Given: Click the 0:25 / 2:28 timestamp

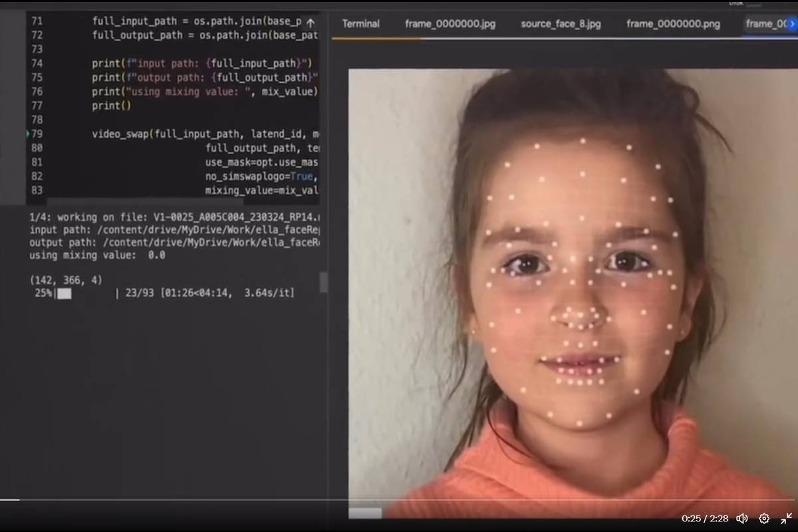Looking at the screenshot, I should pyautogui.click(x=705, y=518).
